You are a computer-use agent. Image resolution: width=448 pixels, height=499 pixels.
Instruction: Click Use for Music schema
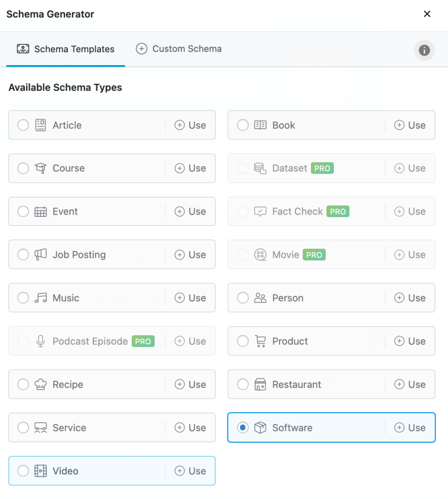coord(190,298)
